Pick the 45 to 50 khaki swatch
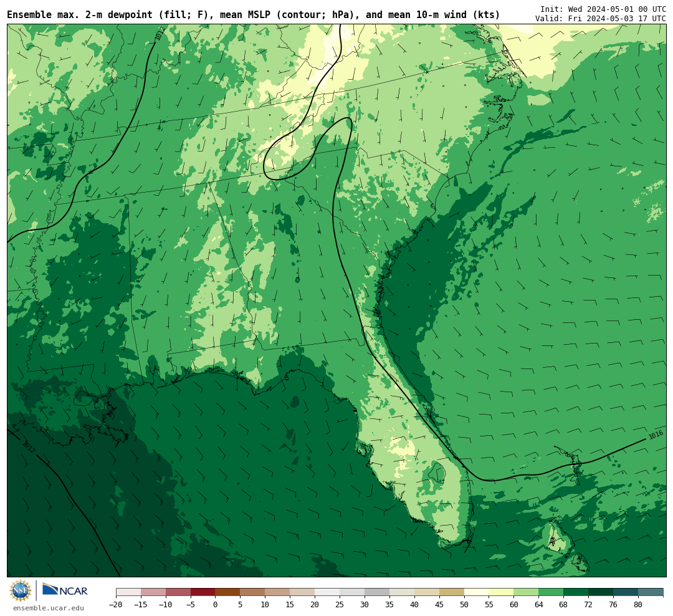 (452, 592)
